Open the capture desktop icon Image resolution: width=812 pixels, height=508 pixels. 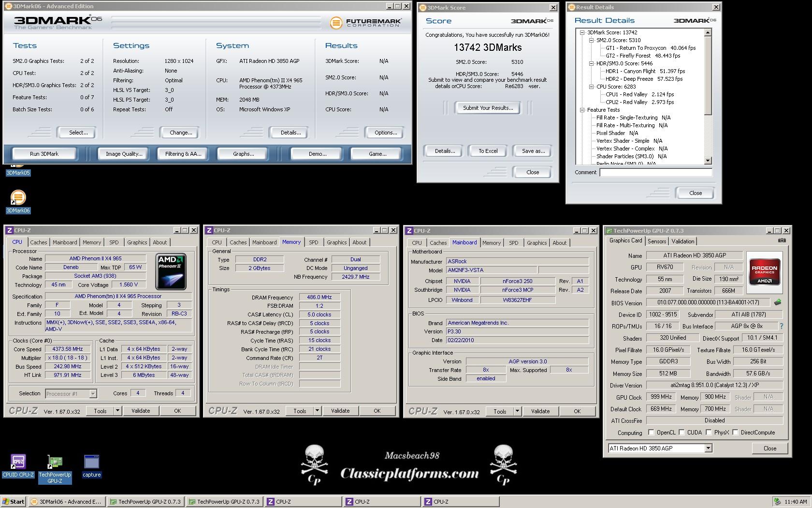pos(91,466)
